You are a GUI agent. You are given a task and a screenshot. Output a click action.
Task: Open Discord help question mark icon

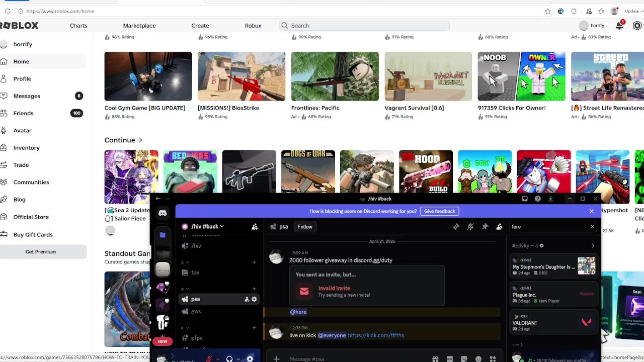[x=538, y=199]
